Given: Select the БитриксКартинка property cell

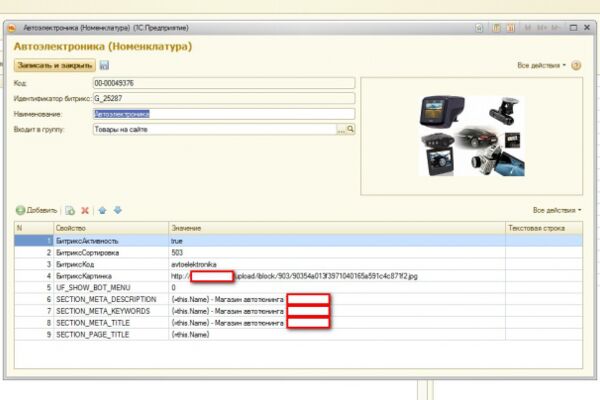Looking at the screenshot, I should click(111, 276).
